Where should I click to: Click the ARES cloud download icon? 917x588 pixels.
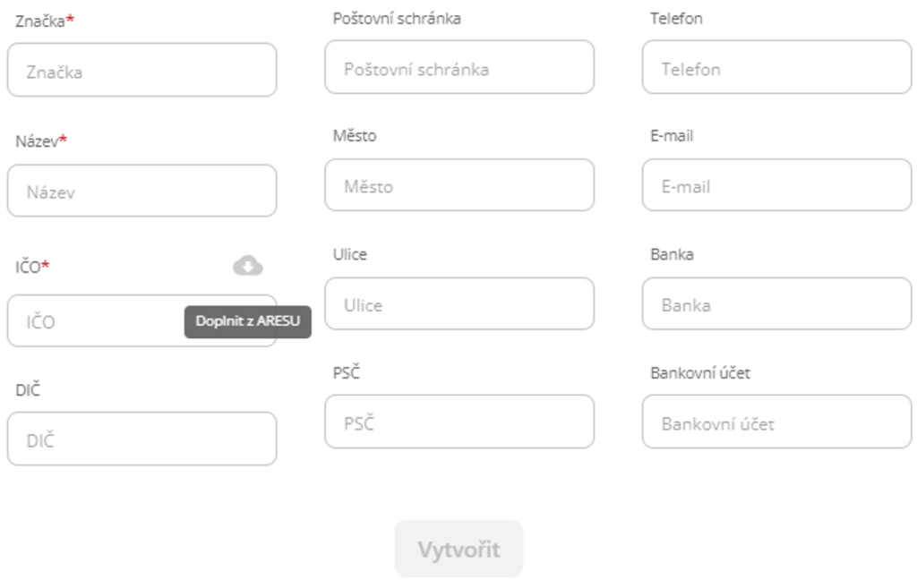tap(248, 265)
